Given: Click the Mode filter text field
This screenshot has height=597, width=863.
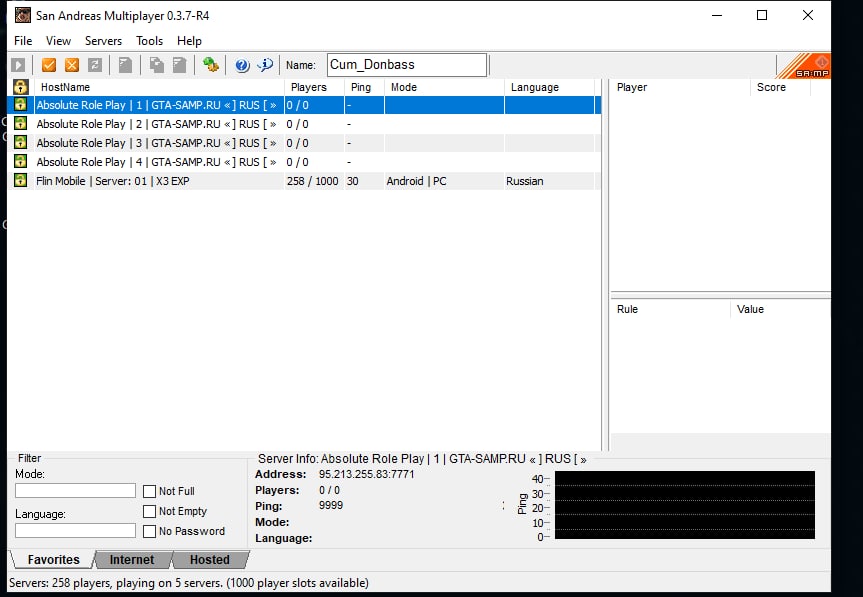Looking at the screenshot, I should (75, 491).
